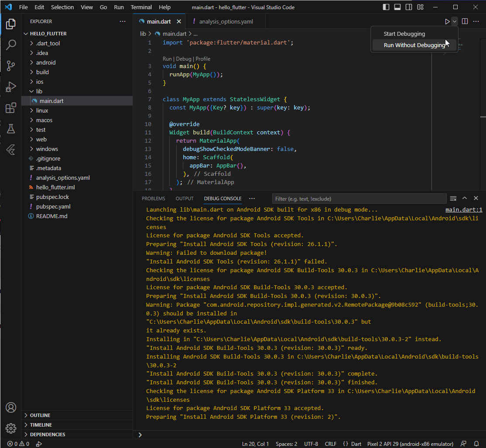Open the Manage gear settings icon
Image resolution: width=486 pixels, height=448 pixels.
coord(11,428)
